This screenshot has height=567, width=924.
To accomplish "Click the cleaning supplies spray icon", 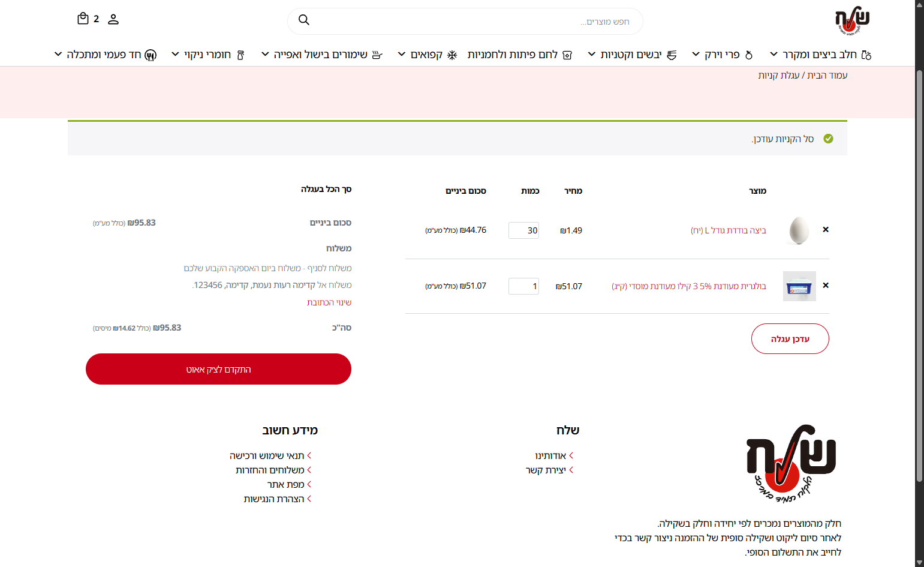I will pyautogui.click(x=240, y=55).
